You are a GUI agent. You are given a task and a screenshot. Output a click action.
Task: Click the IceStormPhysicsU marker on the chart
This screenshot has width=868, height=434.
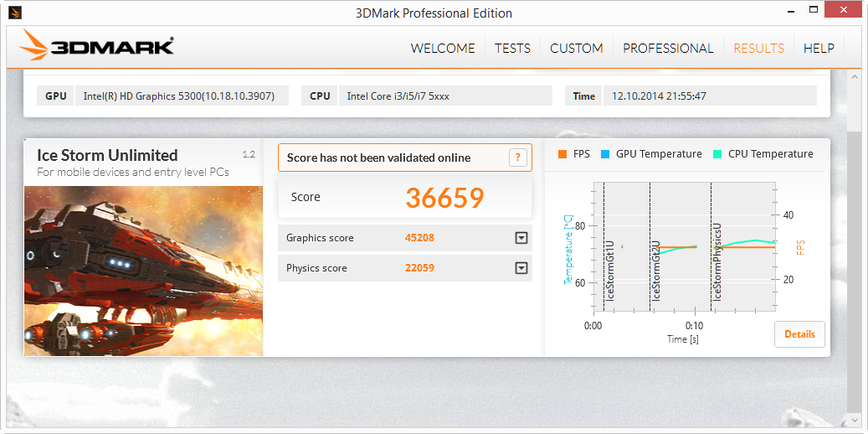[x=716, y=262]
